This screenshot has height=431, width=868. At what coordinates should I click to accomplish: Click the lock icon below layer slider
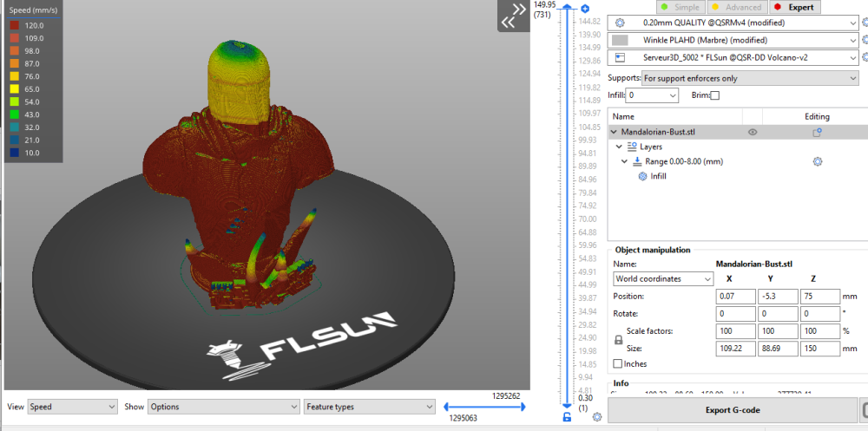click(566, 417)
